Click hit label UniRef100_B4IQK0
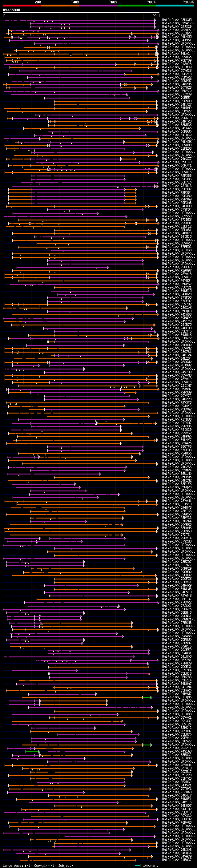The image size is (197, 868). coord(177,135)
